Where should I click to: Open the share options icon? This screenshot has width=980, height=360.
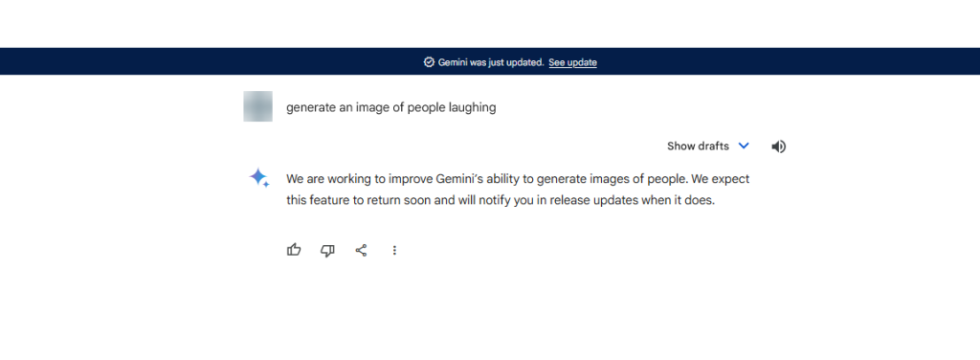pos(361,250)
